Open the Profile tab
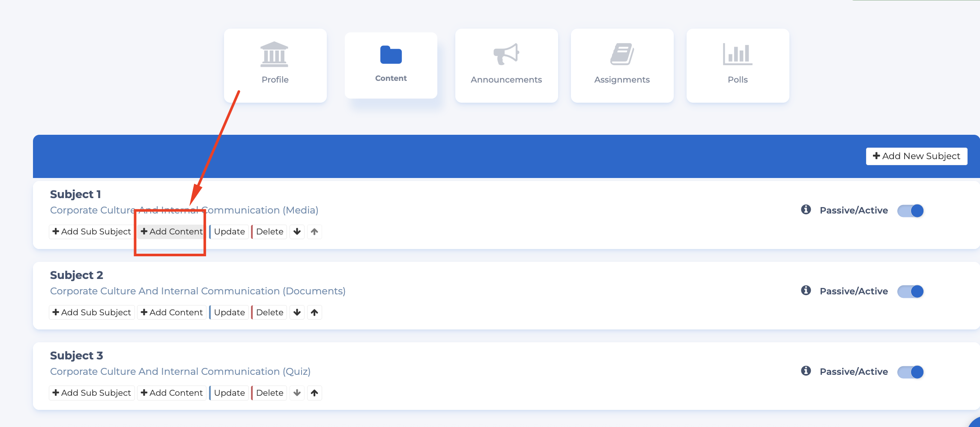This screenshot has height=427, width=980. [275, 65]
